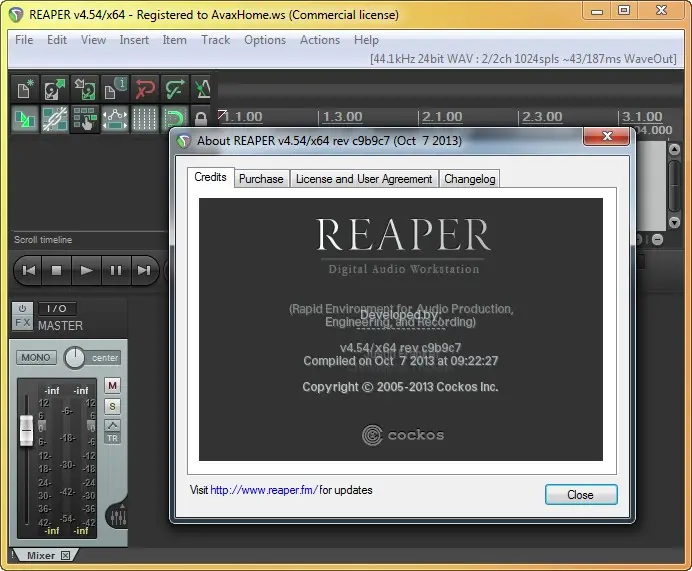This screenshot has width=692, height=571.
Task: Mute the master track with M
Action: coord(113,386)
